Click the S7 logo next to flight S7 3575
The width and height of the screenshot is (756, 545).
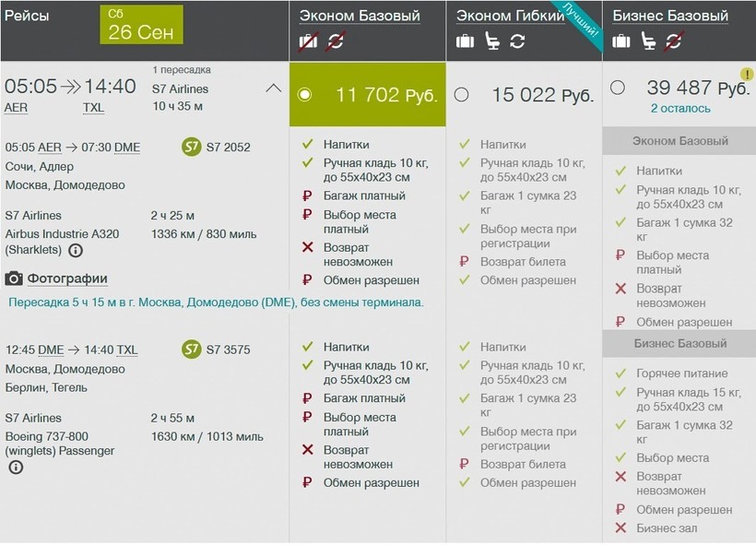(191, 350)
